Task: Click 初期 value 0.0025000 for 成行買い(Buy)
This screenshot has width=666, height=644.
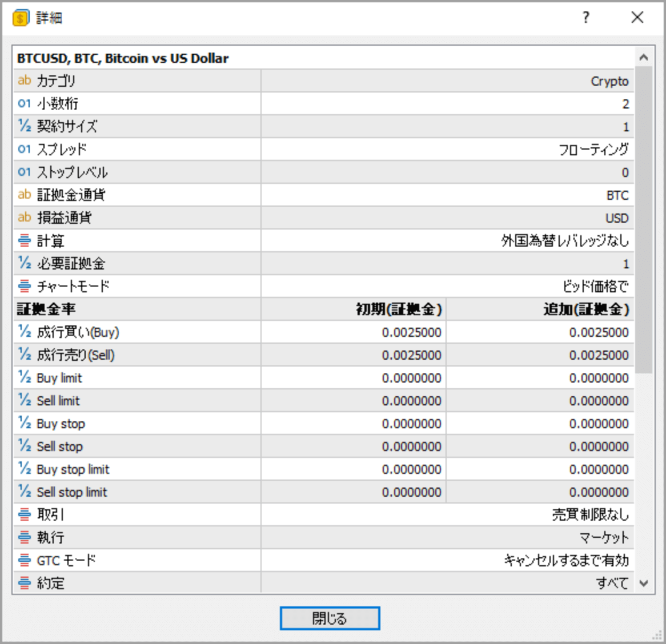Action: click(x=411, y=332)
